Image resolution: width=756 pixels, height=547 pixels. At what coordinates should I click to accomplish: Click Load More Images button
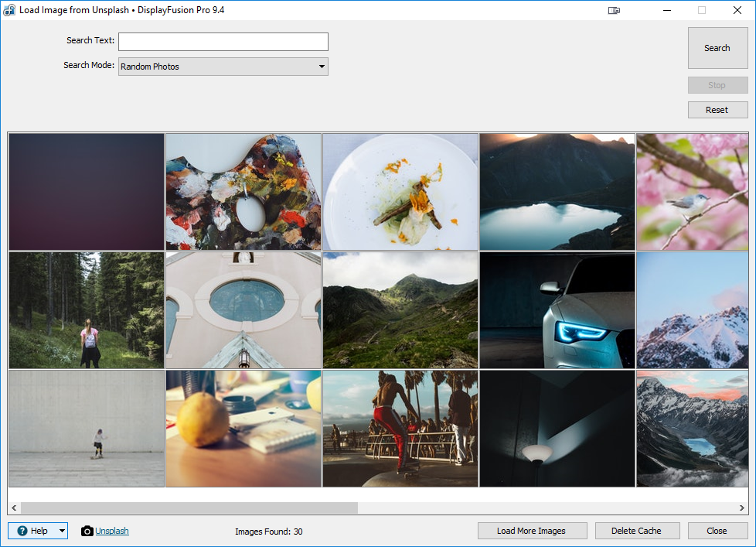point(531,531)
